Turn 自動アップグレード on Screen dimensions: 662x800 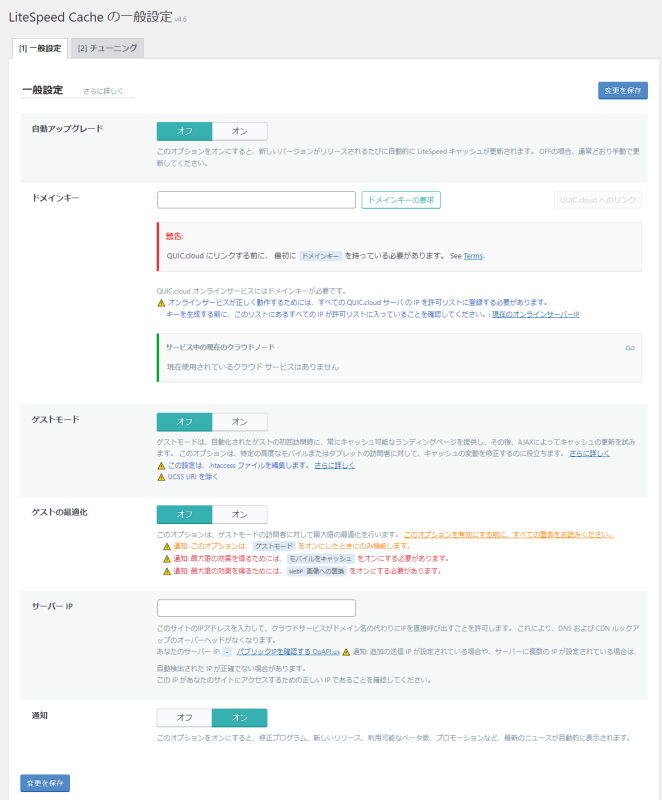[239, 131]
